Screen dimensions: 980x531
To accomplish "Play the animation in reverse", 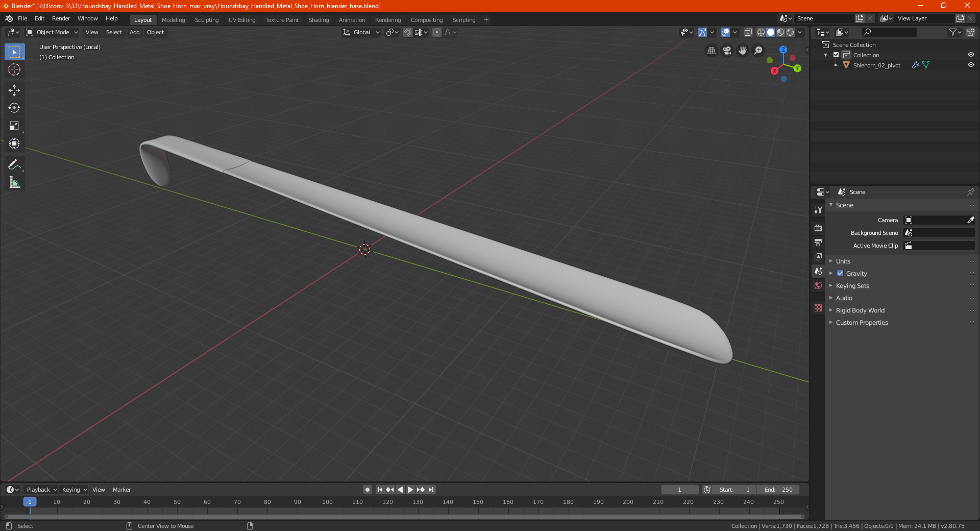I will 400,490.
